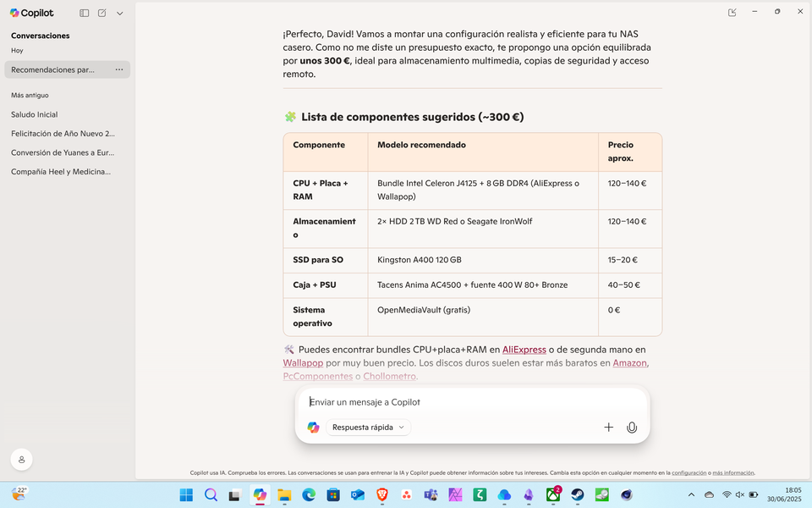
Task: Open Respuesta rápida mode dropdown
Action: 368,427
